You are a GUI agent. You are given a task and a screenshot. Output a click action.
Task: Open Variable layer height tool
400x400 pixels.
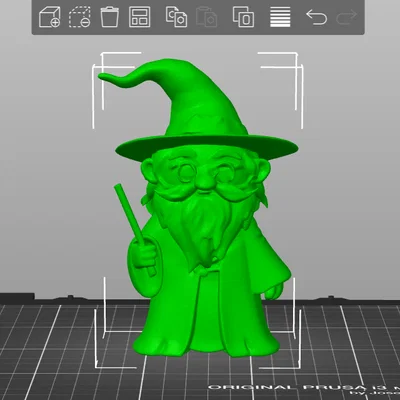point(280,17)
